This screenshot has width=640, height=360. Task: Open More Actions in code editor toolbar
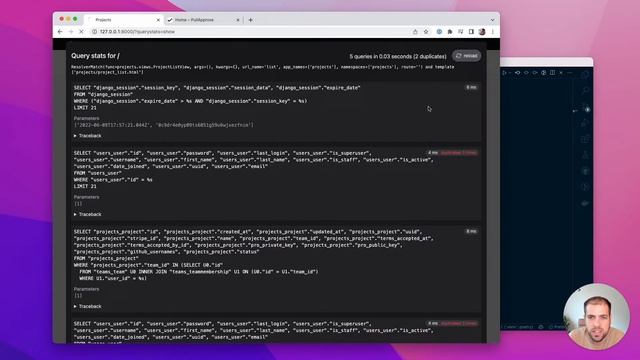tap(570, 73)
